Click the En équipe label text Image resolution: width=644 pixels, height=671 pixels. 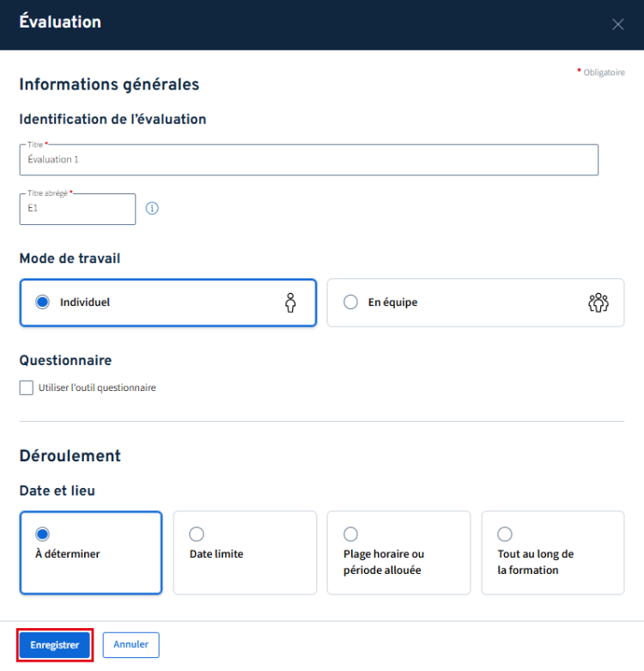click(x=392, y=302)
